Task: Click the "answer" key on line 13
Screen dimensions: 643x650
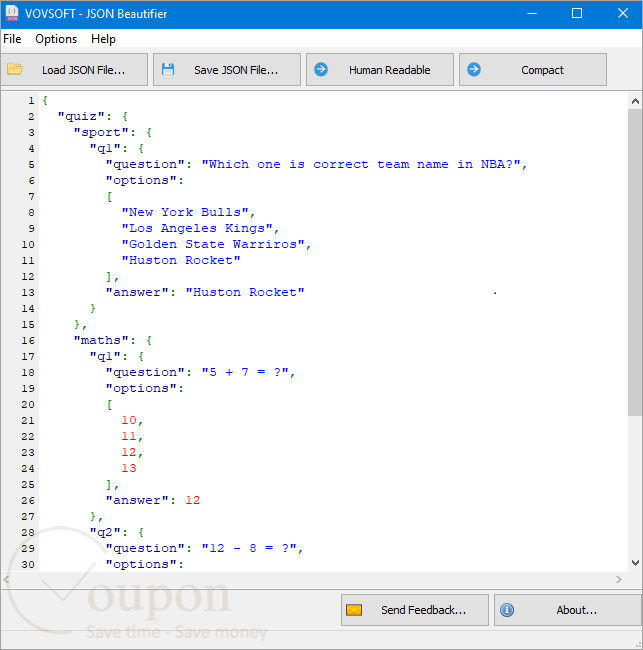Action: pyautogui.click(x=137, y=293)
